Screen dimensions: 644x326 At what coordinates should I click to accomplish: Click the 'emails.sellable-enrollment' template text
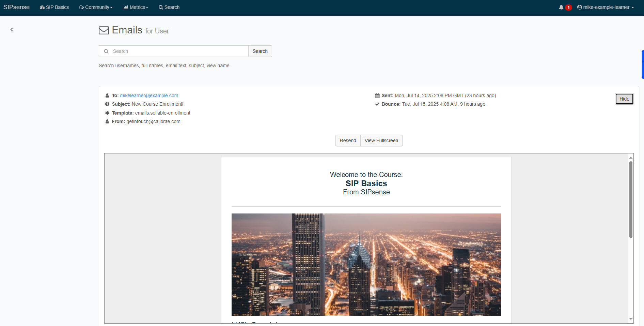(x=163, y=113)
